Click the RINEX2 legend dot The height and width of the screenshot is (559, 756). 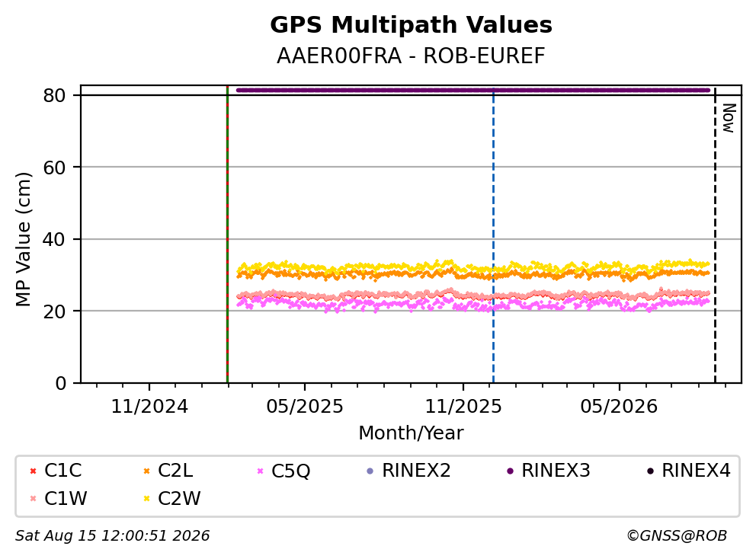(370, 471)
